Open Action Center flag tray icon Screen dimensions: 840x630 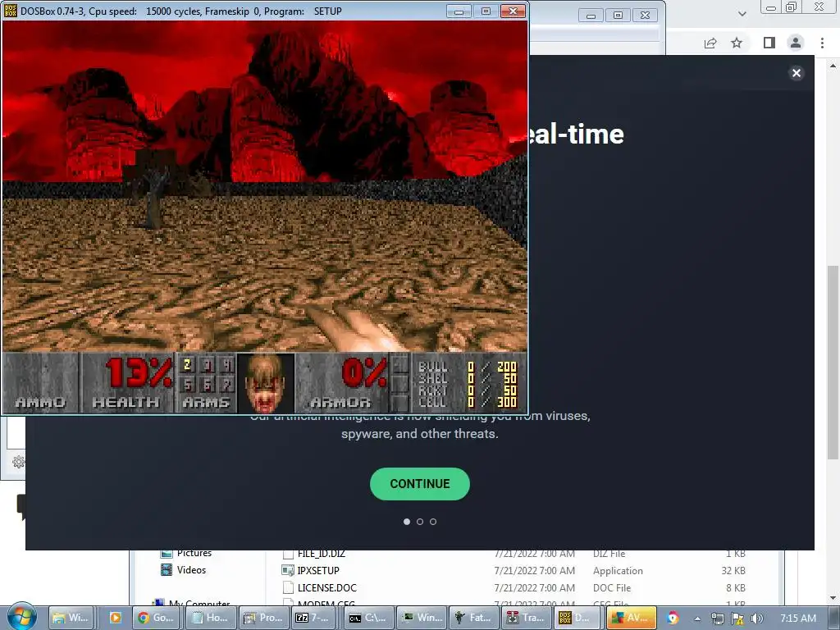(737, 619)
